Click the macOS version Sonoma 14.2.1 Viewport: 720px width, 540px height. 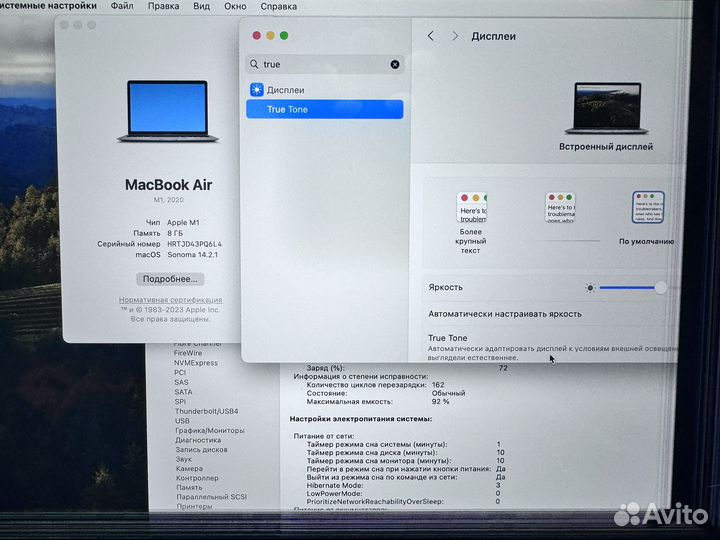pos(192,254)
